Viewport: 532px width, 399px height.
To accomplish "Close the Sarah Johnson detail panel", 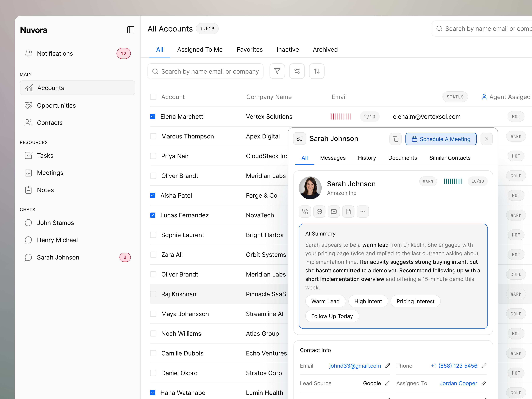I will [x=486, y=139].
